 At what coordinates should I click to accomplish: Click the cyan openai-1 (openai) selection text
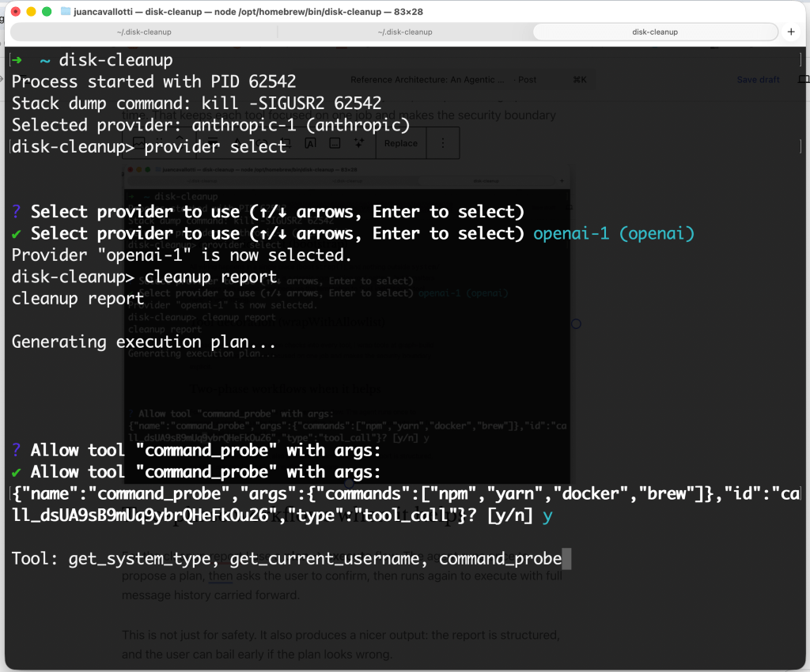click(613, 234)
